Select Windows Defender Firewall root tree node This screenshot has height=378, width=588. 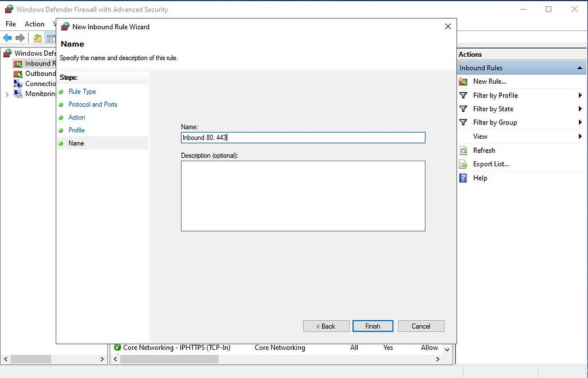point(34,53)
